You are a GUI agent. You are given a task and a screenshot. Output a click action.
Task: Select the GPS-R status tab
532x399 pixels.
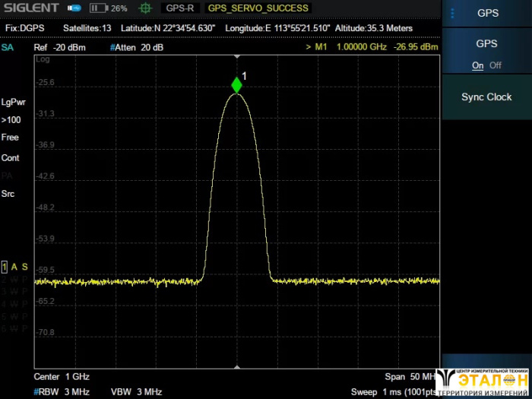pyautogui.click(x=180, y=8)
